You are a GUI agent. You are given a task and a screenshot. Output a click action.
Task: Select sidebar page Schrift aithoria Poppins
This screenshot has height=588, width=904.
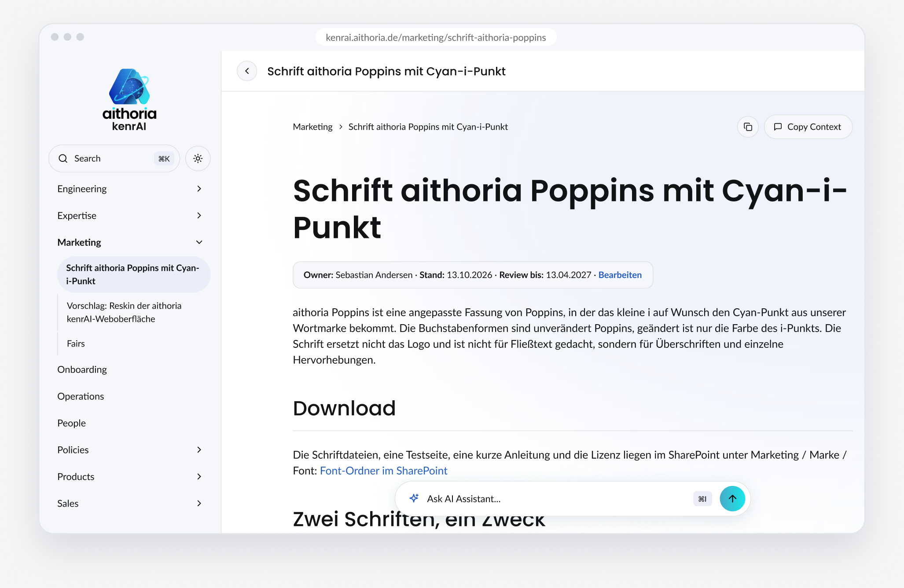[x=134, y=274]
